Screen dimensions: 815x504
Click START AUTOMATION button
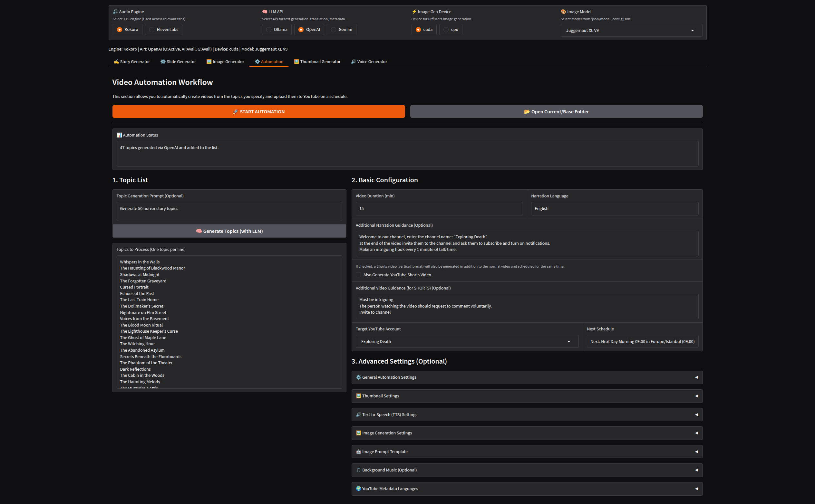pos(258,112)
